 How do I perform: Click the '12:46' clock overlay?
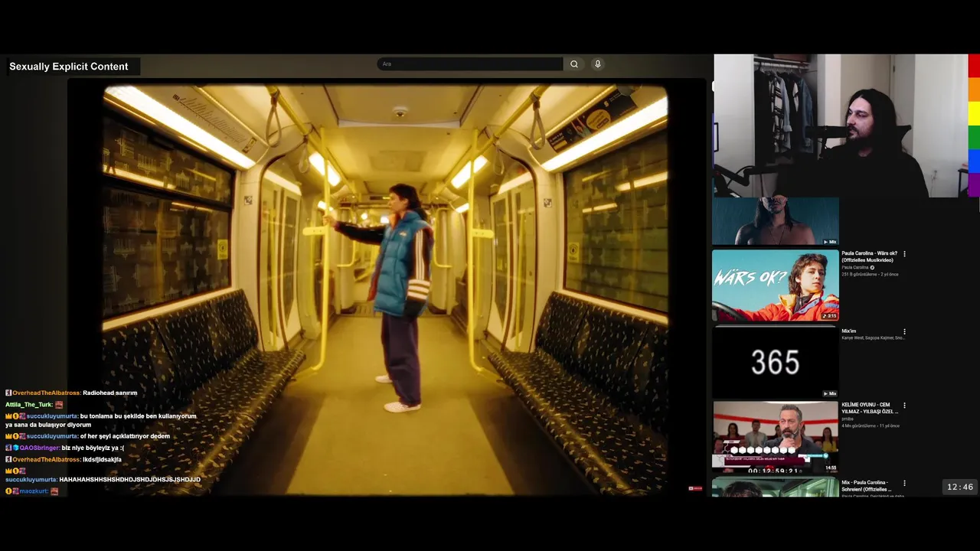pos(960,487)
